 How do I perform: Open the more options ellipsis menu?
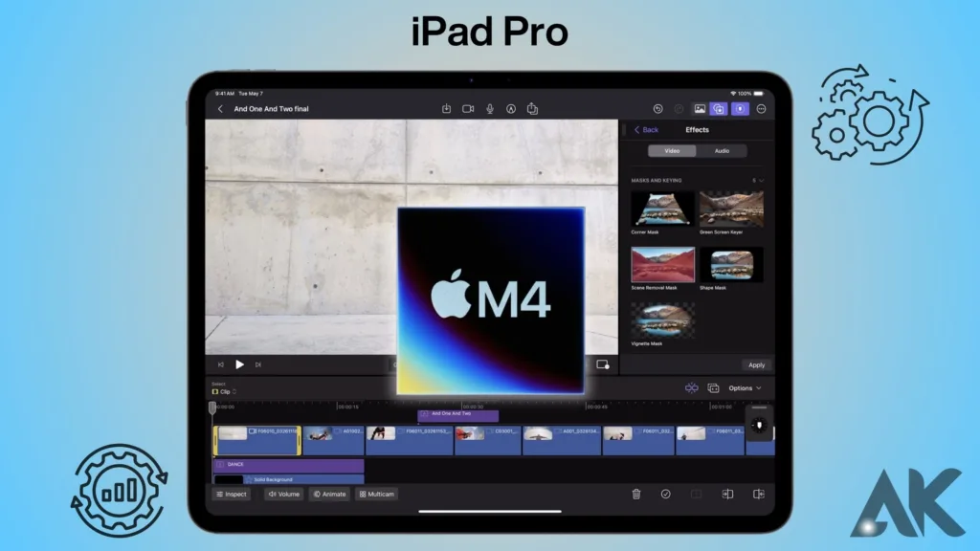(762, 109)
